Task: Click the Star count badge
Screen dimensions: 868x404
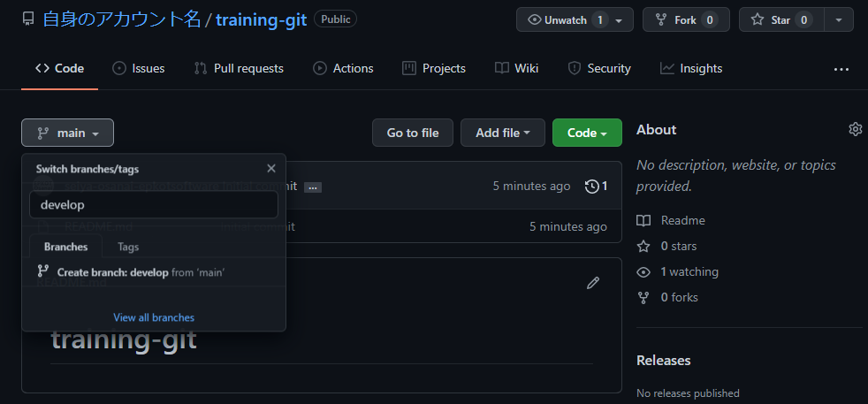Action: 803,20
